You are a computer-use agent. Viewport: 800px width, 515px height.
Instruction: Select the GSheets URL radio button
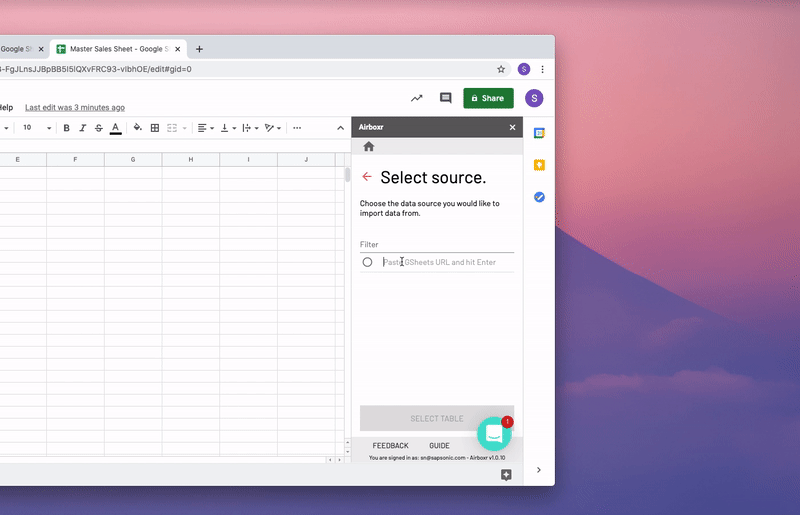[x=367, y=262]
